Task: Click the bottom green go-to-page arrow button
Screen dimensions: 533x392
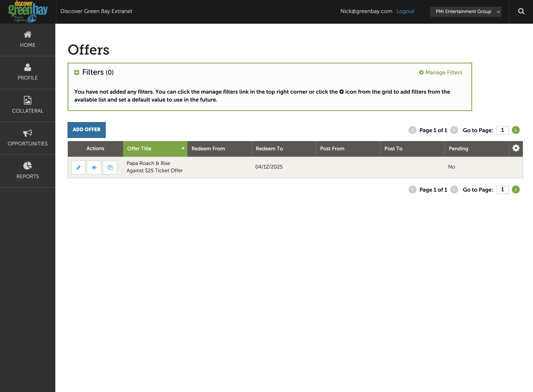Action: [516, 190]
